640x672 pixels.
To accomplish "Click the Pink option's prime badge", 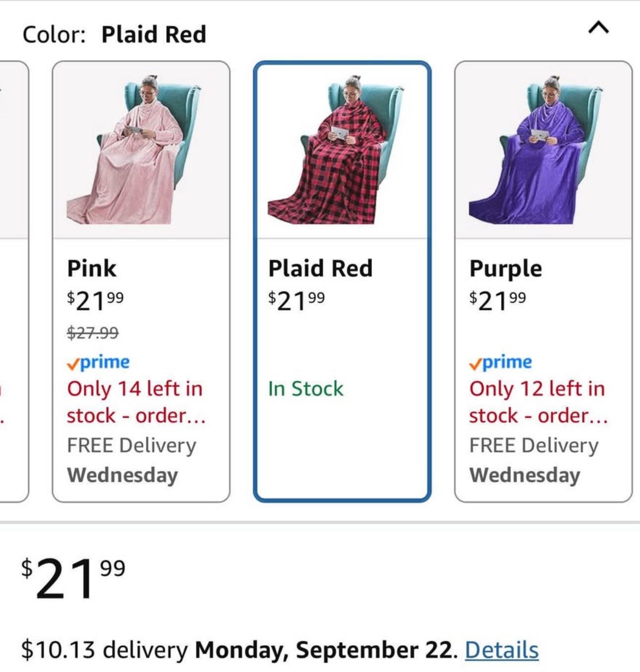I will click(x=98, y=362).
